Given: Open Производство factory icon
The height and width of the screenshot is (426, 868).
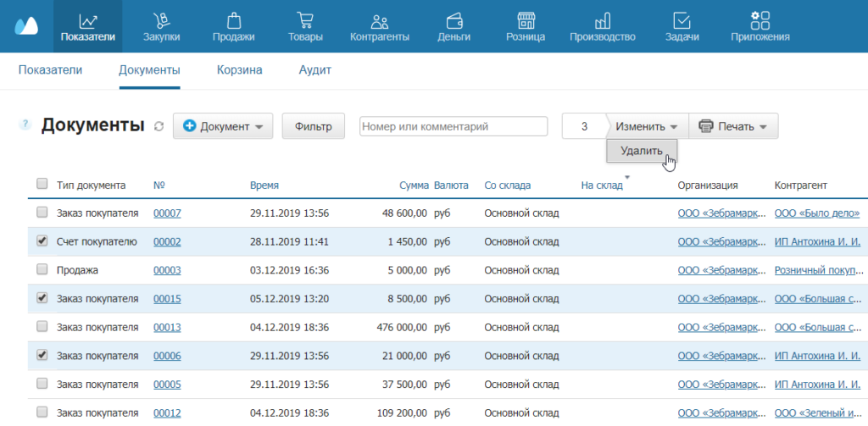Looking at the screenshot, I should (603, 20).
